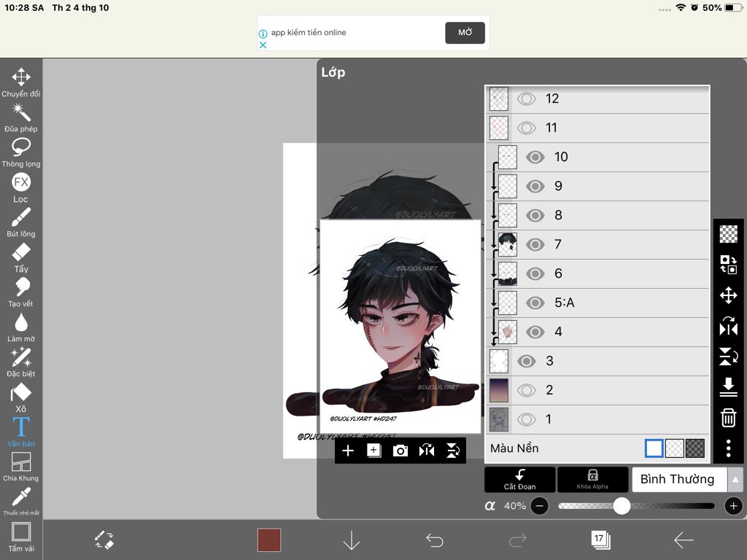Open the FX Lọc filter tool
This screenshot has height=560, width=747.
tap(21, 187)
